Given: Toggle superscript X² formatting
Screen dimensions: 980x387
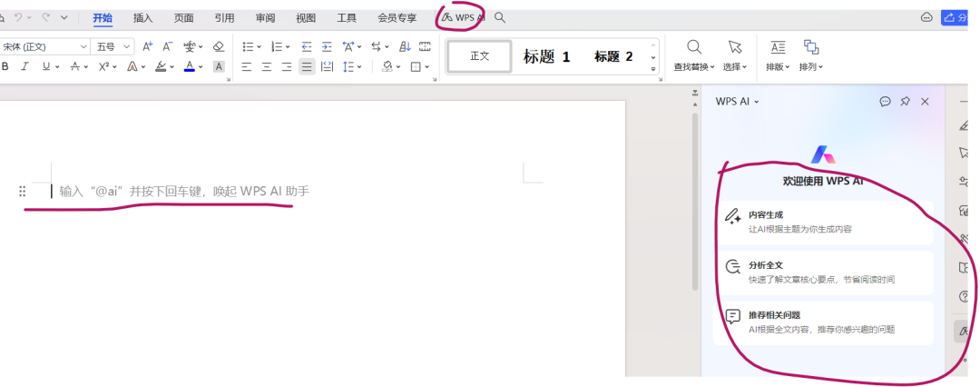Looking at the screenshot, I should coord(103,66).
